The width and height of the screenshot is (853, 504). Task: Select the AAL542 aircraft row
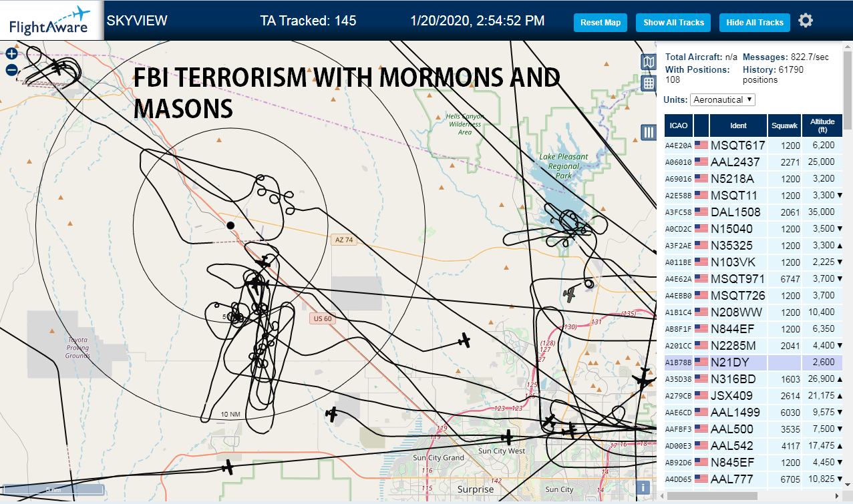tap(753, 445)
